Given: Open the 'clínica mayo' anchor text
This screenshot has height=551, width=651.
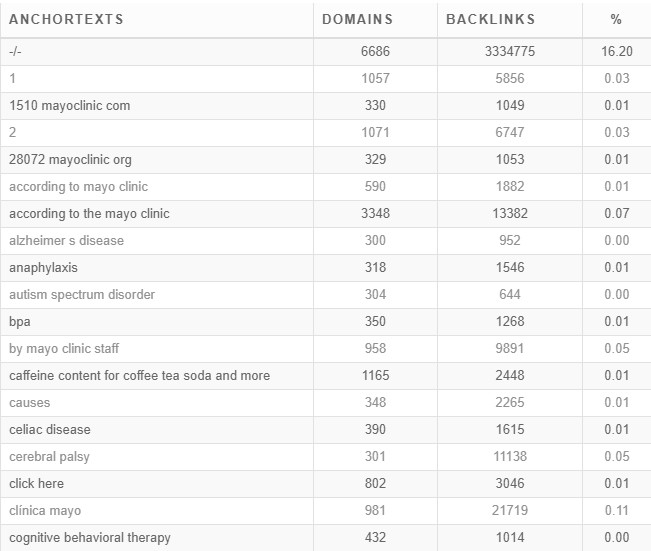Looking at the screenshot, I should coord(45,510).
